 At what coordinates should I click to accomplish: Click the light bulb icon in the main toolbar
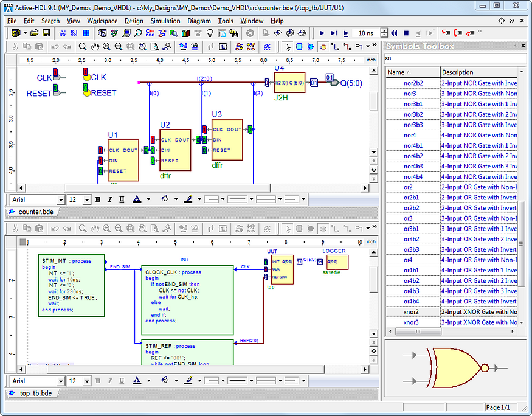[x=210, y=33]
